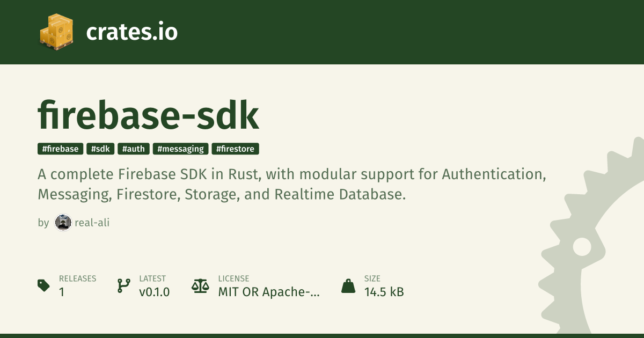
Task: Click the v0.1.0 latest version value
Action: point(154,292)
